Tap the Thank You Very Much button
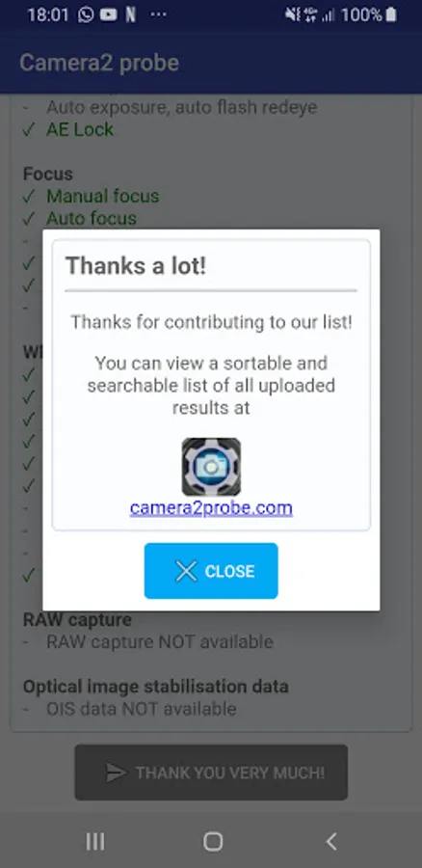 211,773
